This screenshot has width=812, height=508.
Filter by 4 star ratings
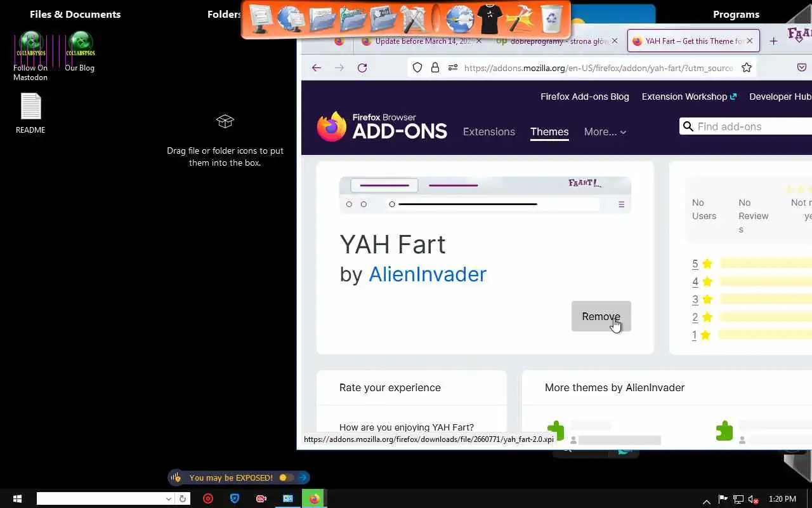(x=752, y=281)
